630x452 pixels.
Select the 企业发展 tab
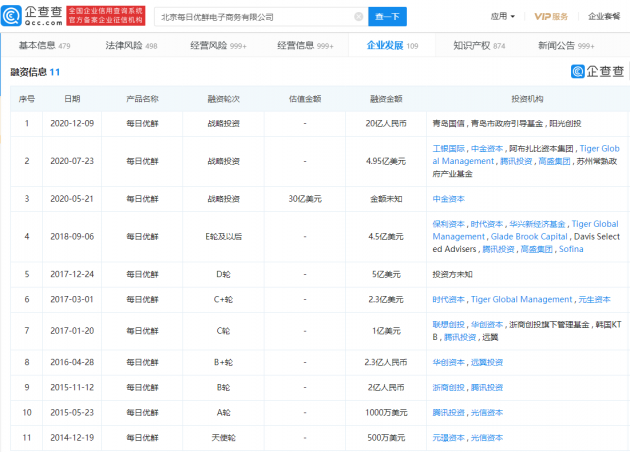click(x=392, y=45)
